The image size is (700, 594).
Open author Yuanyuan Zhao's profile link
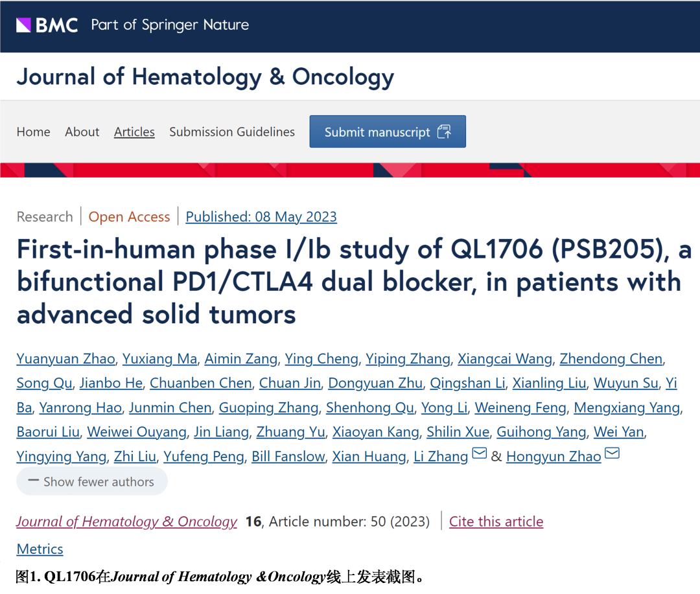point(66,359)
